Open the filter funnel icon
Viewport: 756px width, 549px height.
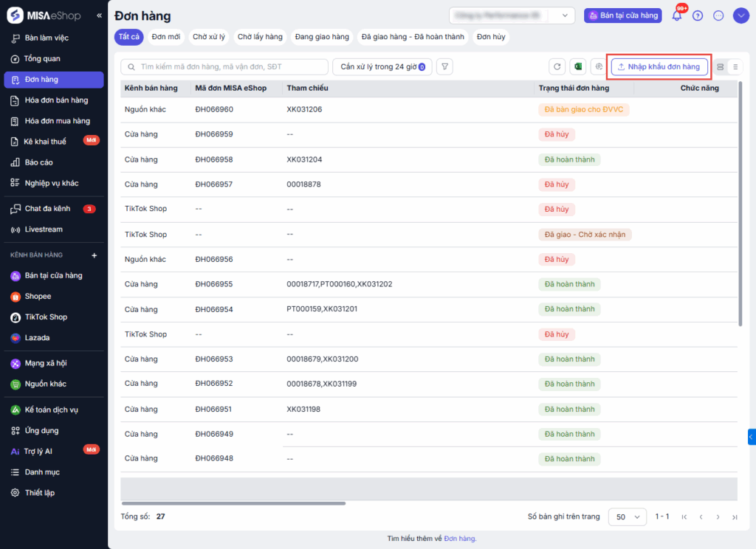[445, 66]
